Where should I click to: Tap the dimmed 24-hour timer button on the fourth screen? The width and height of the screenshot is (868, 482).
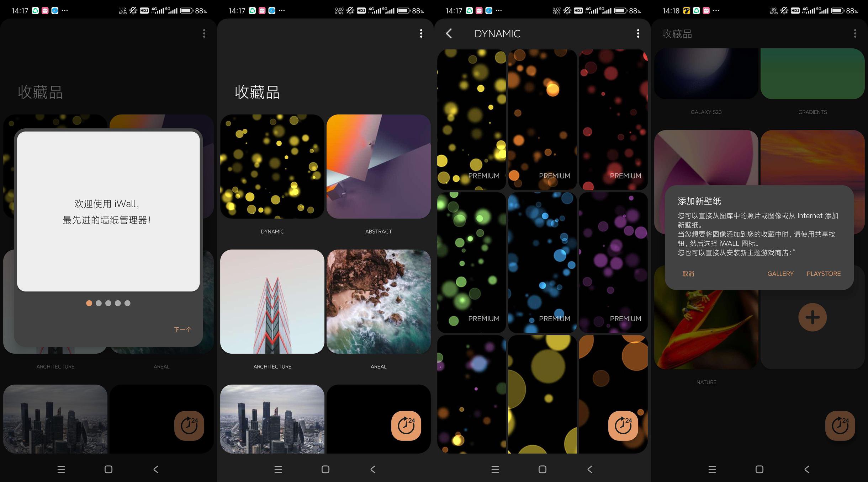pyautogui.click(x=840, y=425)
